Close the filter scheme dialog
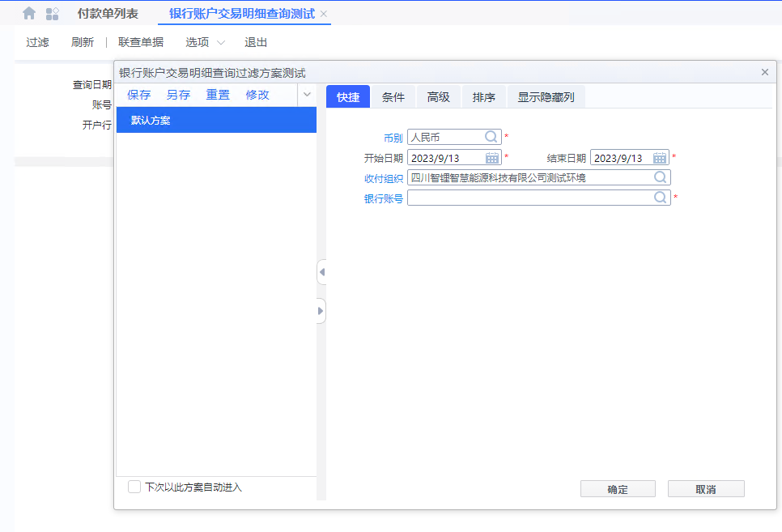Image resolution: width=782 pixels, height=532 pixels. (764, 72)
